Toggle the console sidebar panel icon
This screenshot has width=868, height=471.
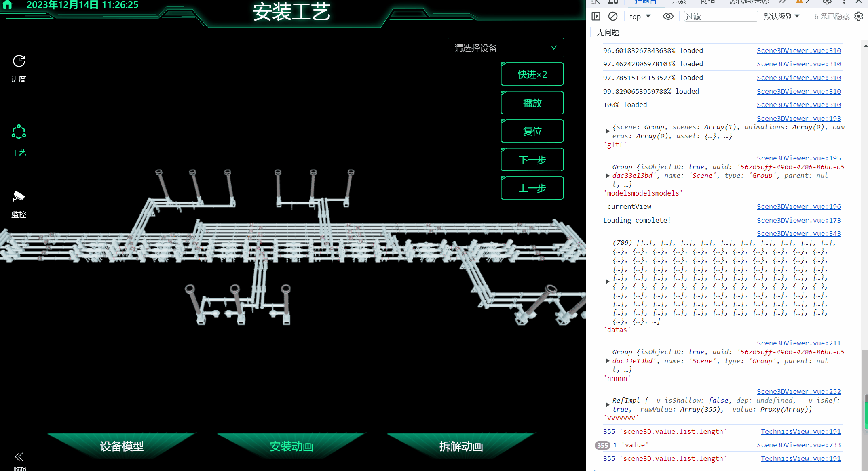[x=596, y=16]
